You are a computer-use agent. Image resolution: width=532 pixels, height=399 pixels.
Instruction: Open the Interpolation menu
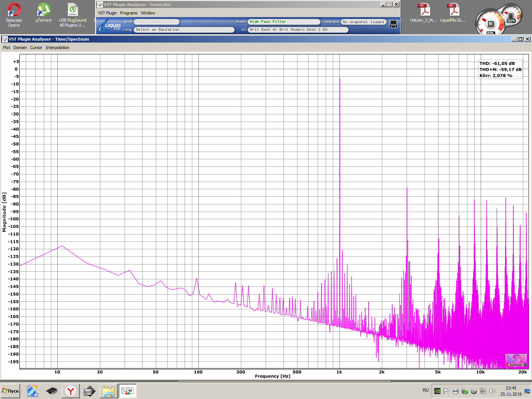pyautogui.click(x=57, y=47)
